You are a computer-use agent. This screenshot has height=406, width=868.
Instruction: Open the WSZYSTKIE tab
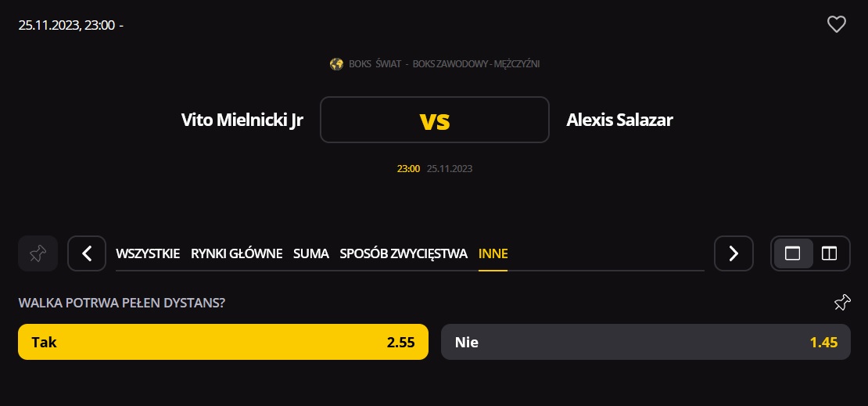148,253
